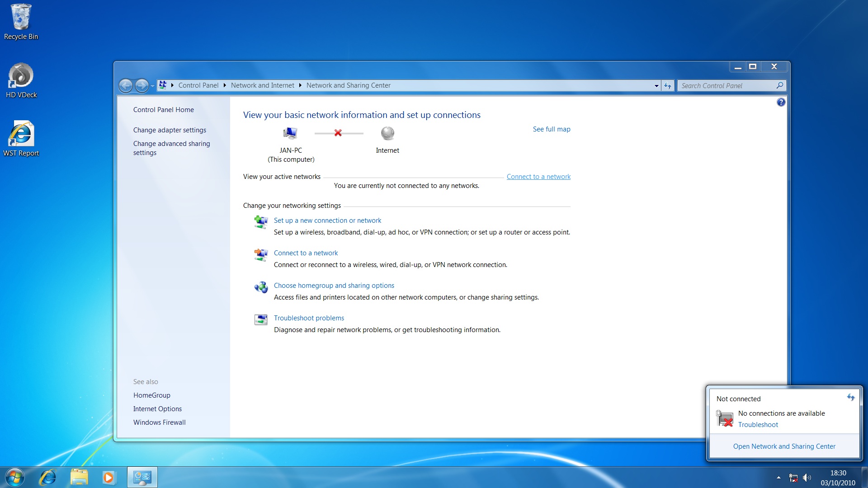Click the Set up new connection icon
Screen dimensions: 868x488
(x=261, y=222)
